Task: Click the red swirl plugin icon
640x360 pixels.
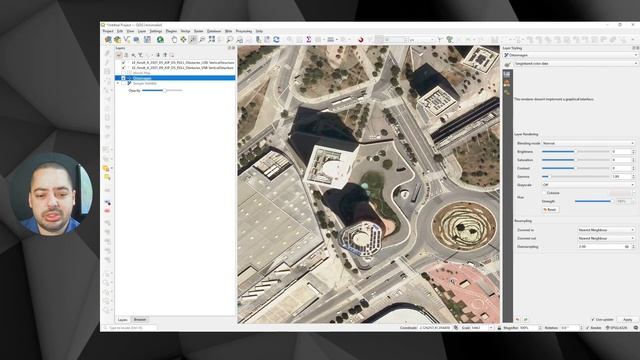Action: (x=361, y=40)
